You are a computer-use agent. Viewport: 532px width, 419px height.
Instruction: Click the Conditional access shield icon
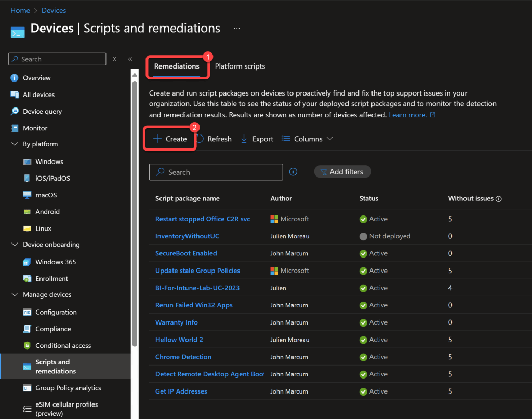click(27, 345)
